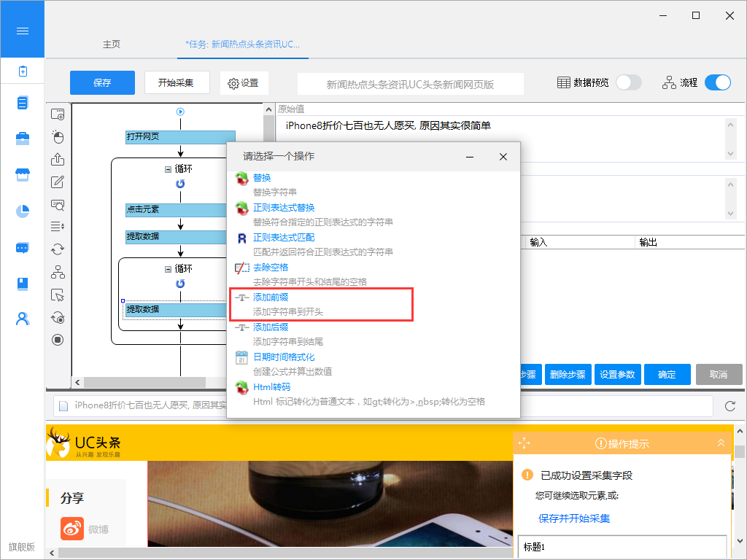Click the mouse click-element tool icon
747x560 pixels.
coord(58,137)
